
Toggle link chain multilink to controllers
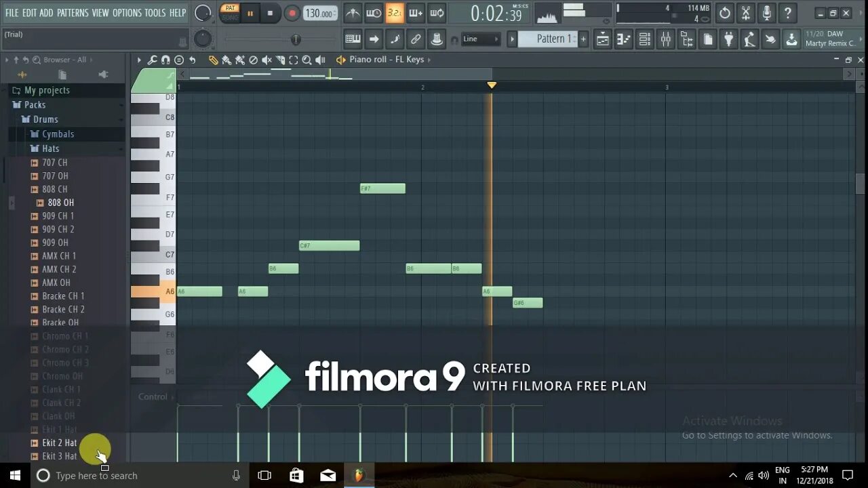pyautogui.click(x=416, y=39)
